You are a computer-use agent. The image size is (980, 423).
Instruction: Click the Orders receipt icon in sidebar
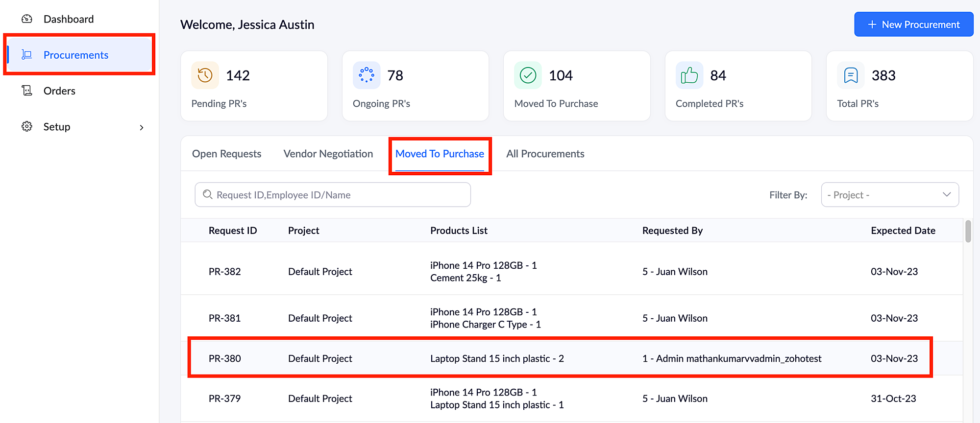coord(27,91)
